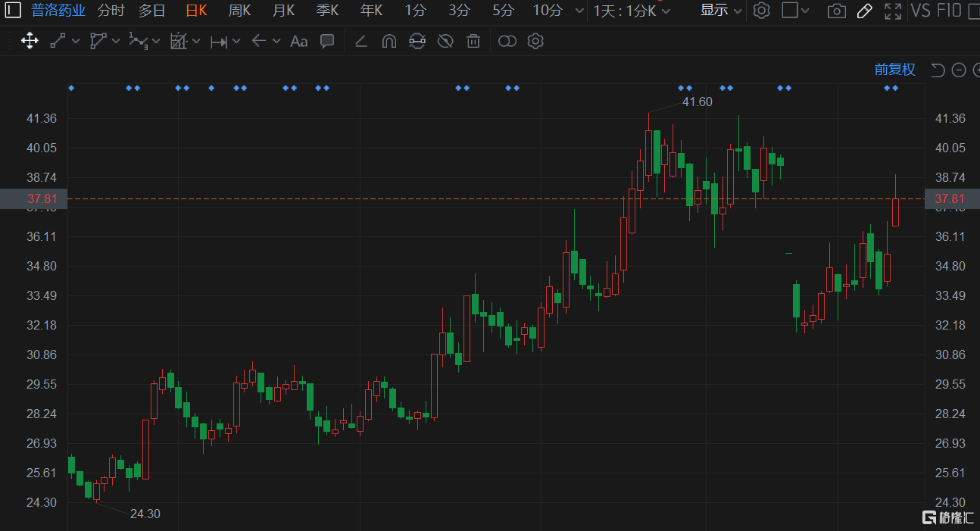
Task: Delete drawings with the trash icon
Action: [x=473, y=41]
